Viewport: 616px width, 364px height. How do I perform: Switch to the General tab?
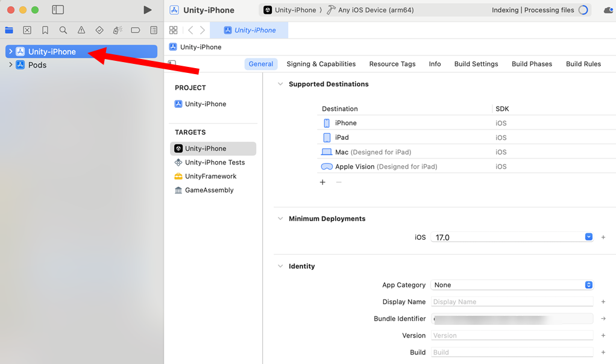(x=261, y=64)
